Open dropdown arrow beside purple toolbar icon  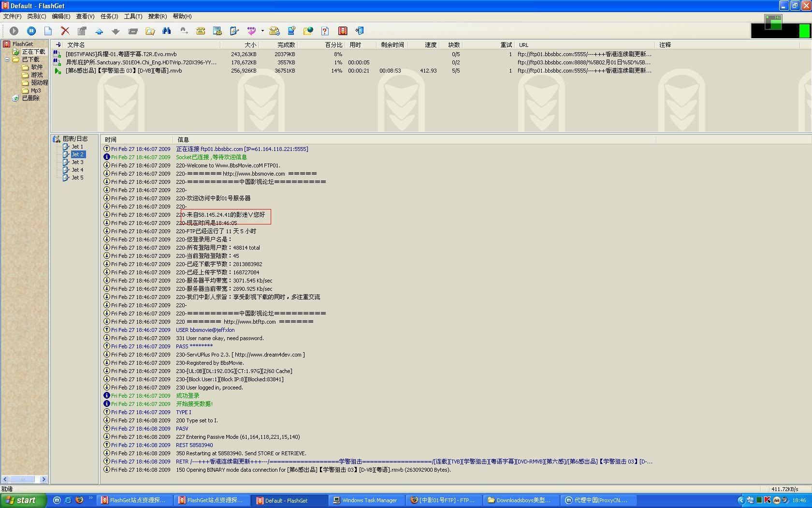pyautogui.click(x=262, y=31)
